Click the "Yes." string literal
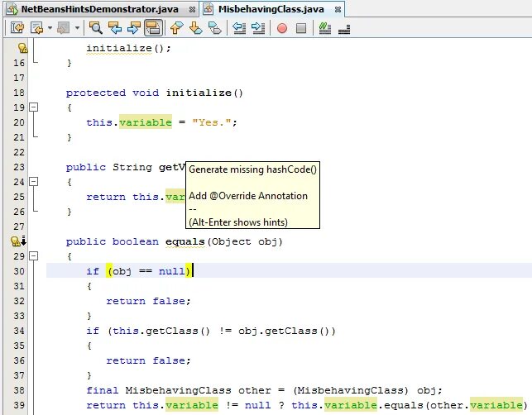 pyautogui.click(x=211, y=122)
